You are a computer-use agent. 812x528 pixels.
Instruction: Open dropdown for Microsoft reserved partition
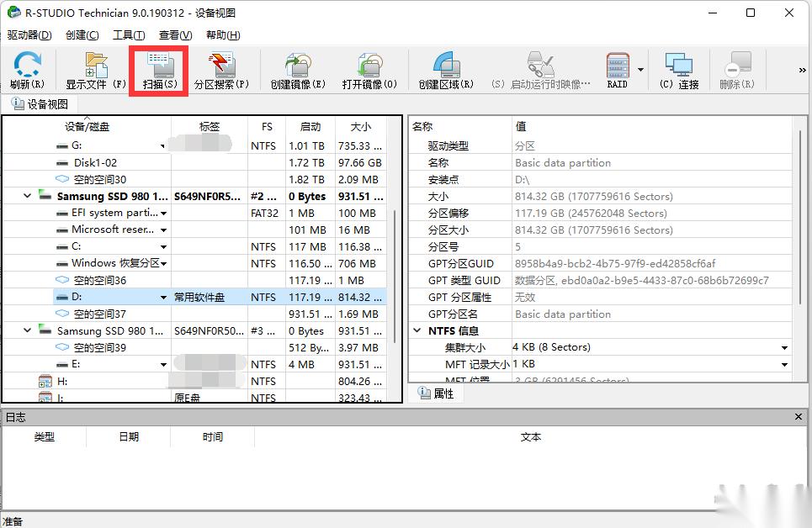click(x=163, y=230)
